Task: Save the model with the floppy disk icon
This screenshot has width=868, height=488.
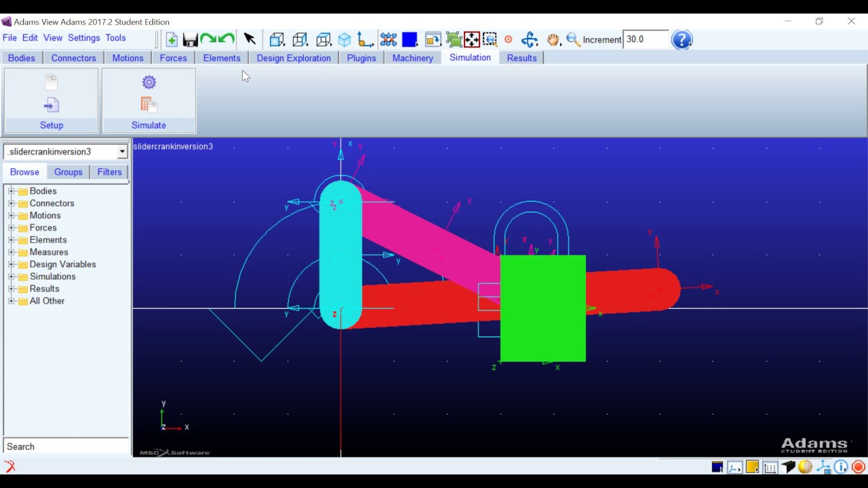Action: [190, 40]
